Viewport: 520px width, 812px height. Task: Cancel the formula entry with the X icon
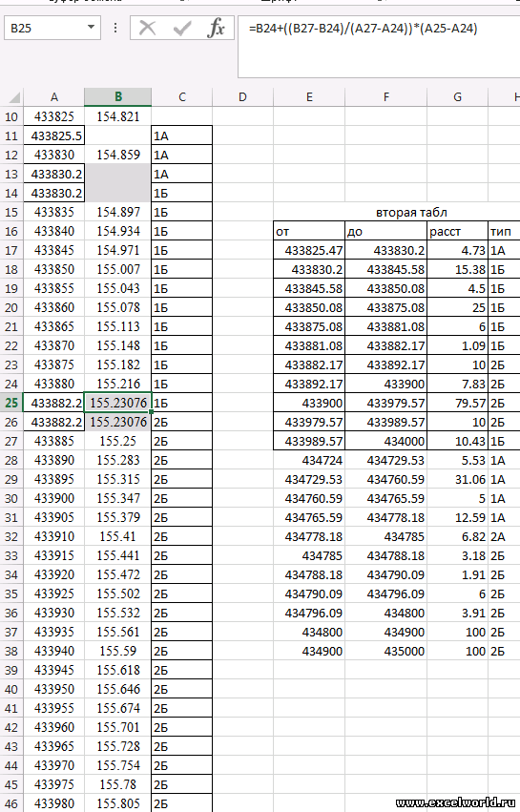pyautogui.click(x=148, y=28)
